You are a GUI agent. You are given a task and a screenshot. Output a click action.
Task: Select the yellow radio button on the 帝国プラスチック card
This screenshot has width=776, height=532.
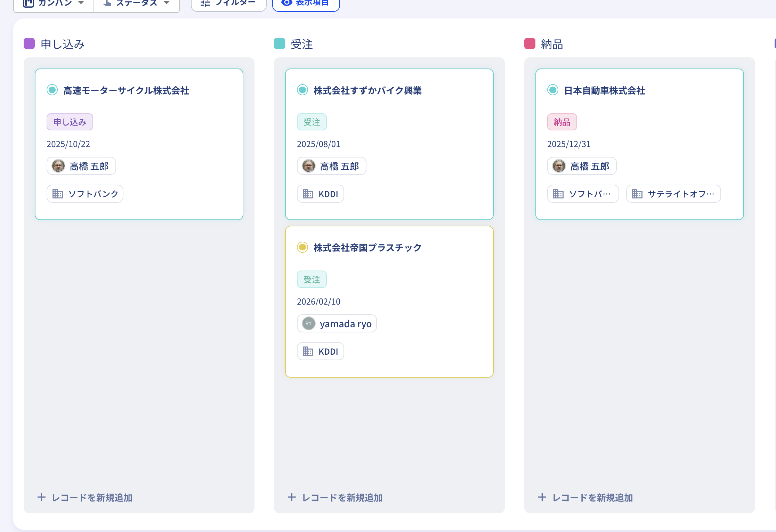click(x=302, y=247)
